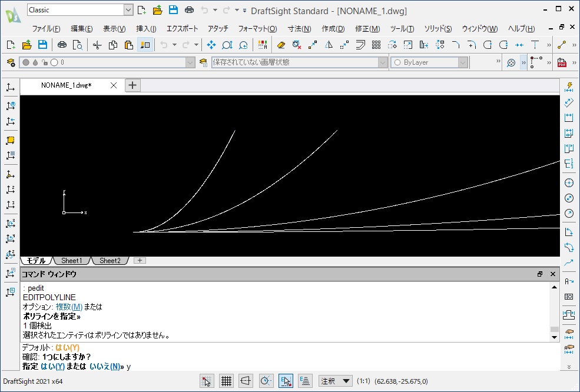Image resolution: width=580 pixels, height=392 pixels.
Task: Select the Offset tool icon
Action: coord(360,45)
